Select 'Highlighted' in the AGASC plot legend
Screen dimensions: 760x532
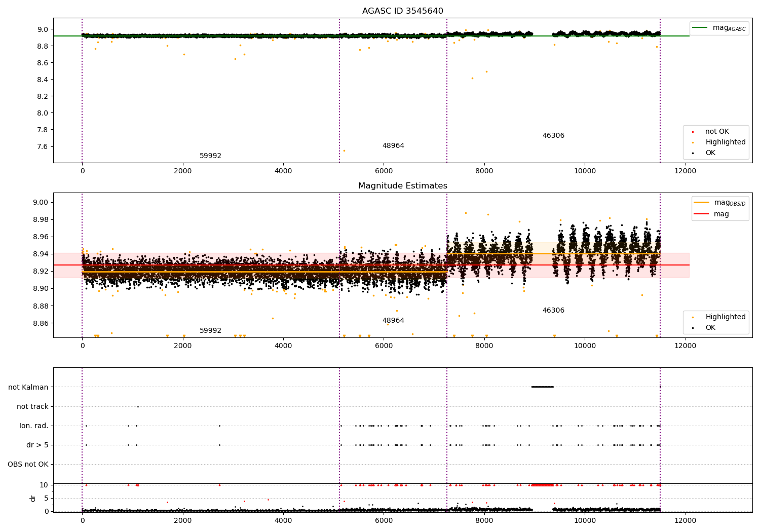[x=726, y=142]
